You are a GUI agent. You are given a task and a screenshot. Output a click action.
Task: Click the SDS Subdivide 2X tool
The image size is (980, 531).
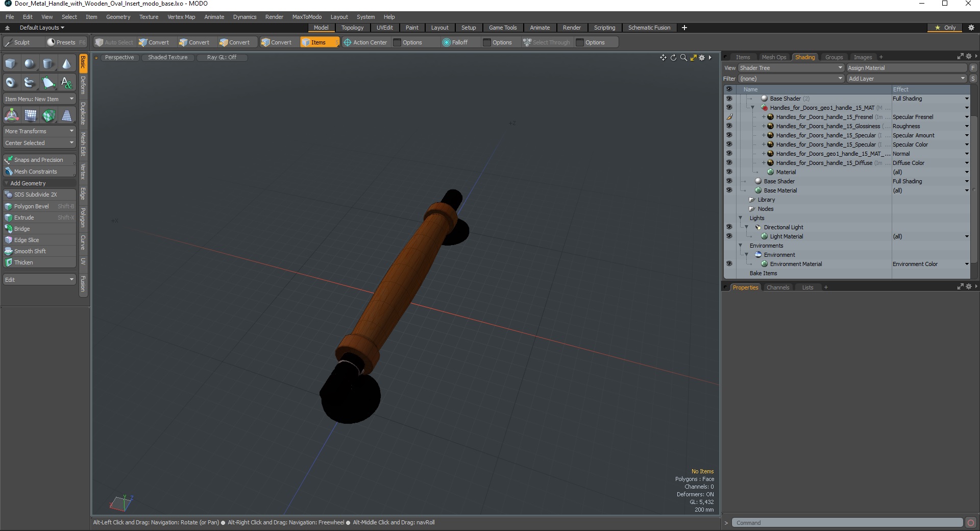pyautogui.click(x=39, y=195)
